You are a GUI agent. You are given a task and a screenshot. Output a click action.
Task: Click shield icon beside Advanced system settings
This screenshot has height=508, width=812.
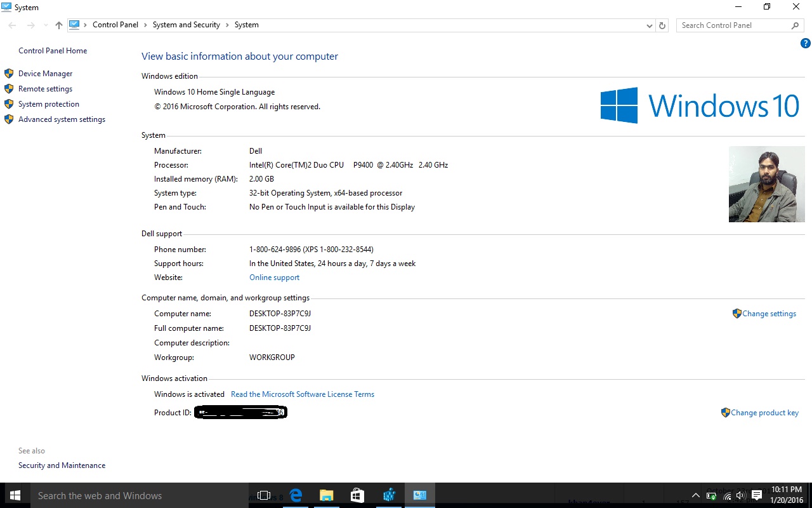point(9,119)
